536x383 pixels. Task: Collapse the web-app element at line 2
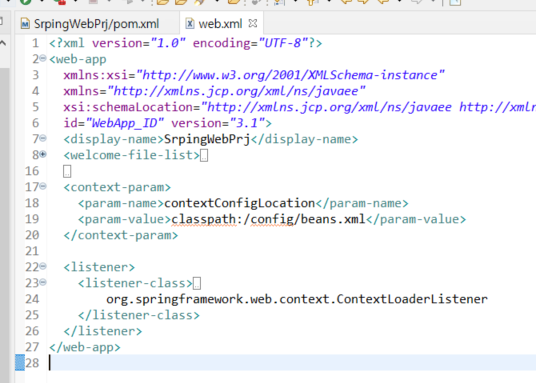43,58
